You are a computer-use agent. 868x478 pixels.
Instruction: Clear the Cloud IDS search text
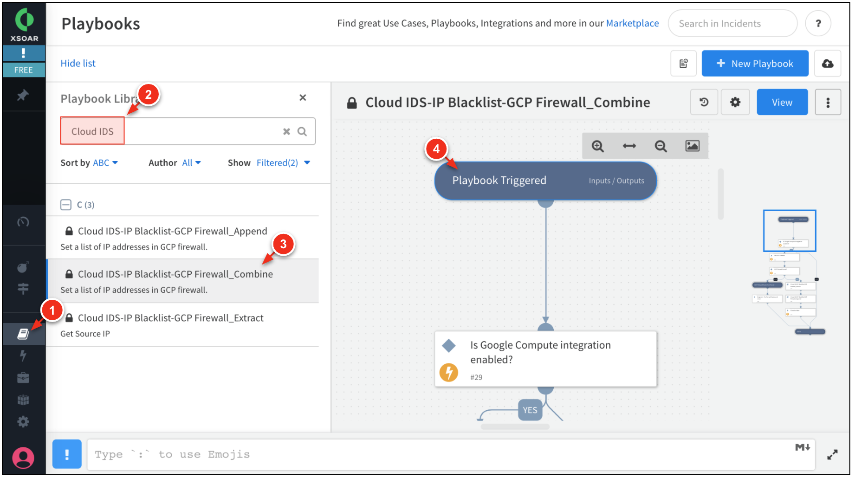click(286, 132)
